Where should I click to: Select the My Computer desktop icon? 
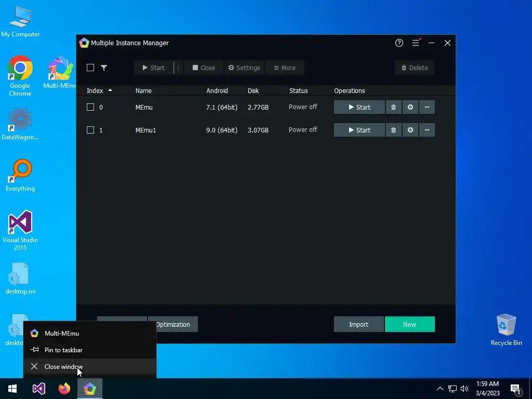click(20, 22)
